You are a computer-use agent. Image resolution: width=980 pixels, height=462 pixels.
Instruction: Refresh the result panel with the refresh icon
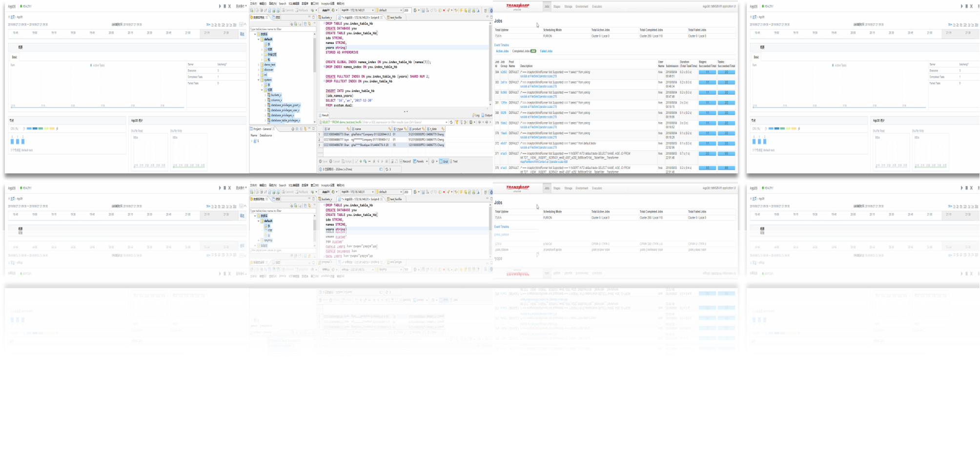click(x=451, y=122)
